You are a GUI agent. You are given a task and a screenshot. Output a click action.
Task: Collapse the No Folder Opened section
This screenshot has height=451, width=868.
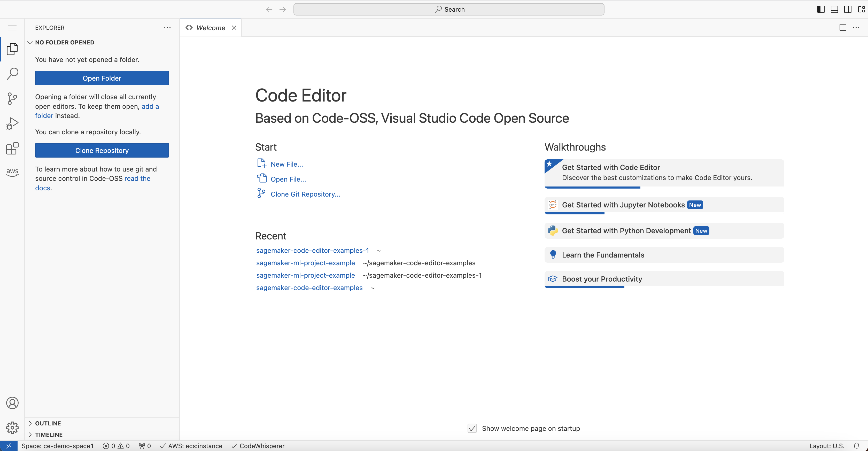coord(64,42)
